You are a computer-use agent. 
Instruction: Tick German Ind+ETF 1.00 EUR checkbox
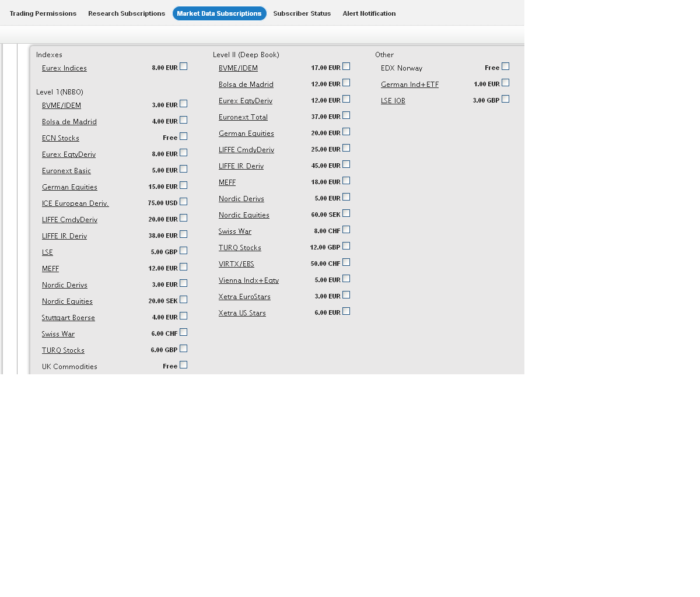[506, 83]
